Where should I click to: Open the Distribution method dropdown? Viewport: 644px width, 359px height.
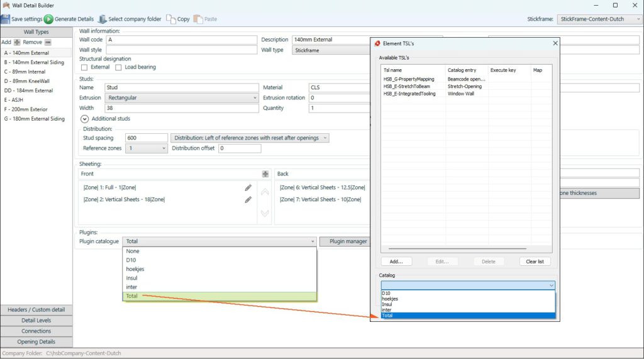click(x=250, y=138)
